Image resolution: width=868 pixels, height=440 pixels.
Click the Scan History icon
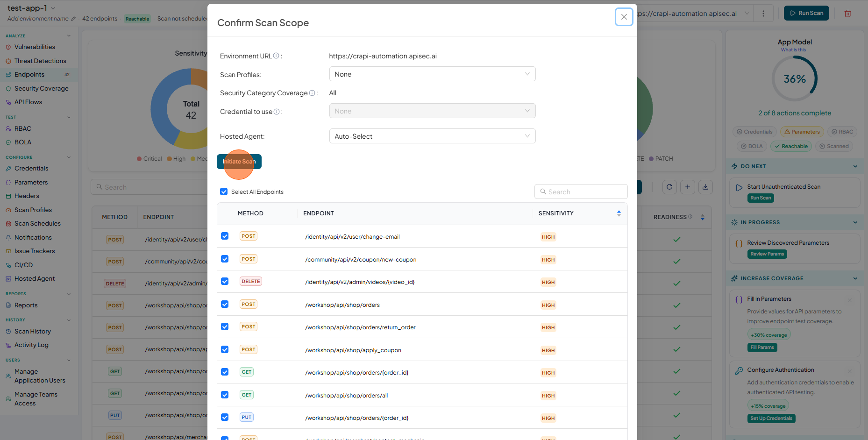tap(8, 332)
